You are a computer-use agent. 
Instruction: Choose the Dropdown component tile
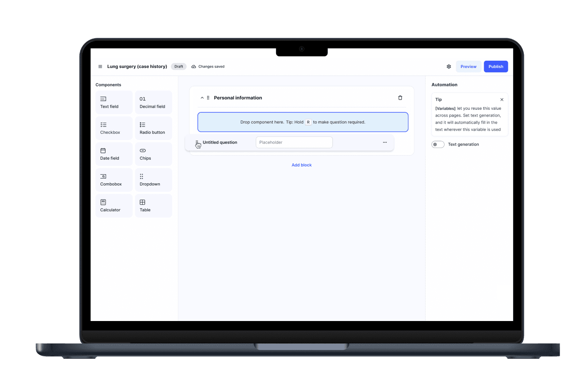[153, 180]
